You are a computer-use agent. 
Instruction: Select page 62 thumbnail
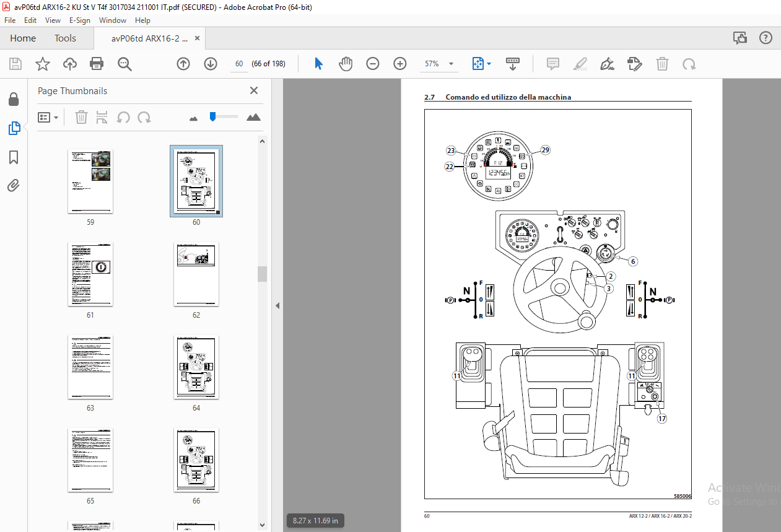196,274
